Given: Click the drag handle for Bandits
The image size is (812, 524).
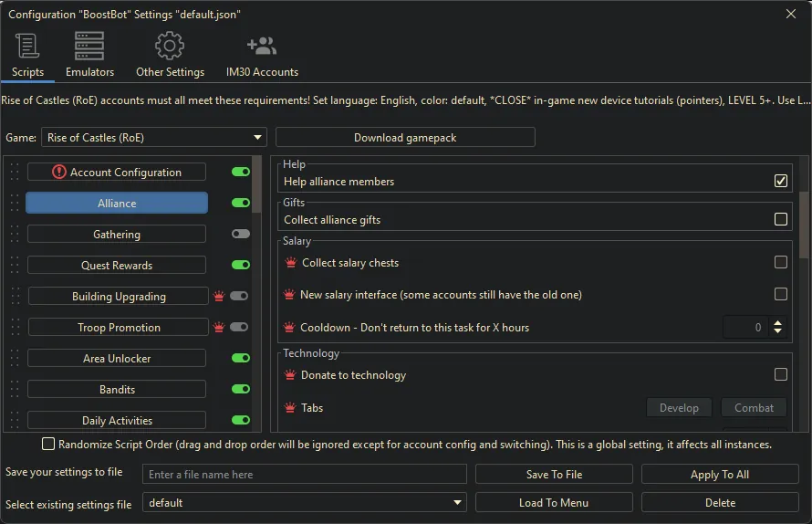Looking at the screenshot, I should 15,389.
